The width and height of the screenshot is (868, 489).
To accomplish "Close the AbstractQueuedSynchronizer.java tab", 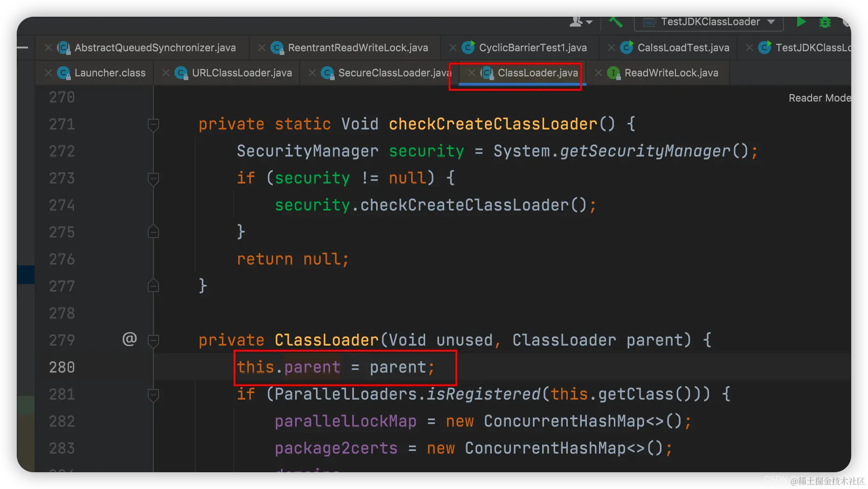I will click(48, 48).
